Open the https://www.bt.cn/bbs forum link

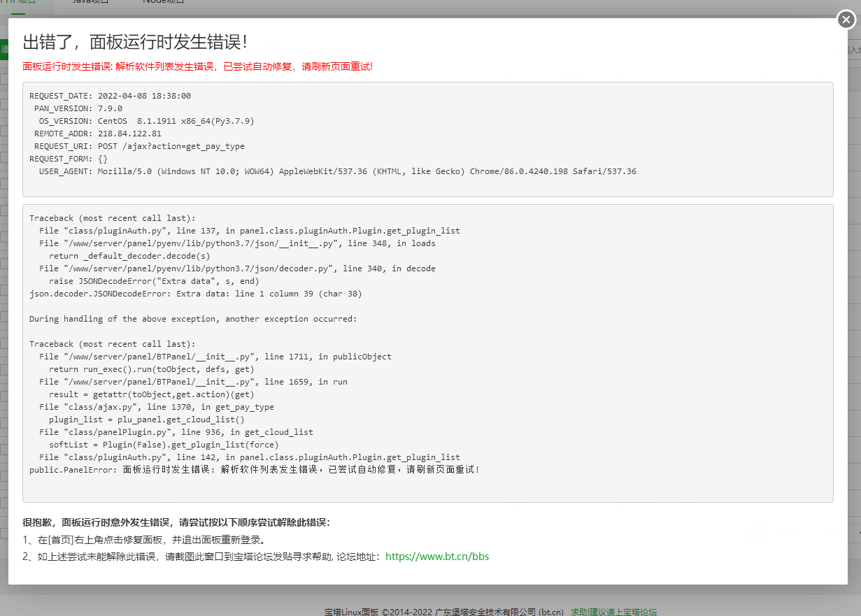coord(437,557)
